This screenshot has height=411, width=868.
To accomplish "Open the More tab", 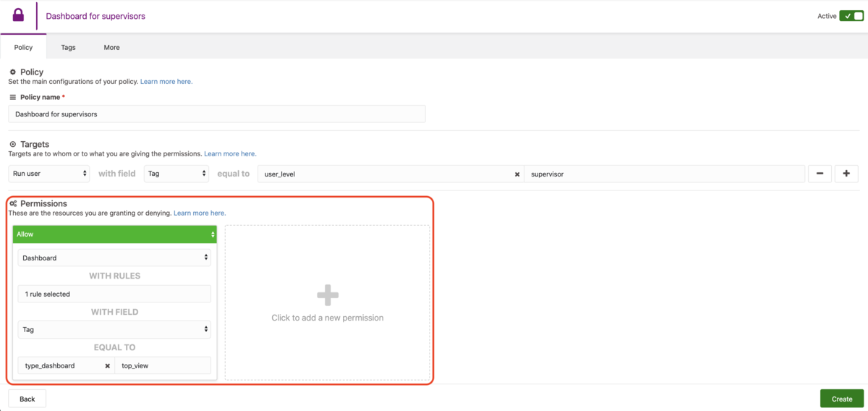I will click(x=111, y=47).
